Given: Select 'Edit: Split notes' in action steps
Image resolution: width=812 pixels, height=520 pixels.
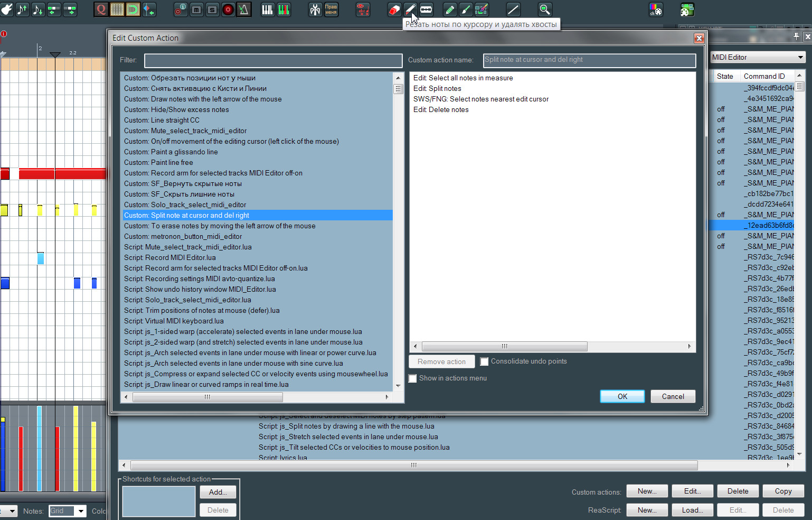Looking at the screenshot, I should tap(437, 88).
